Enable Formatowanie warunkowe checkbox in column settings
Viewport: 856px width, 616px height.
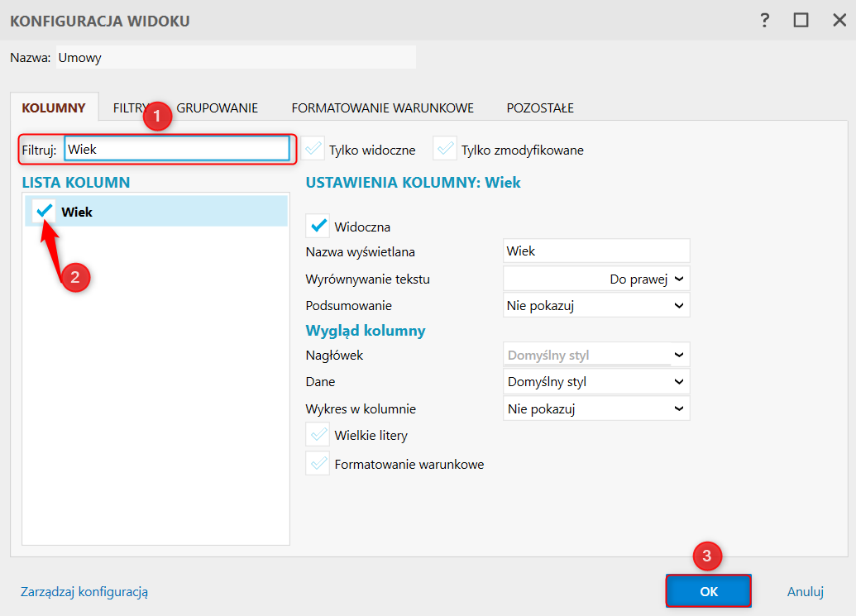tap(318, 464)
